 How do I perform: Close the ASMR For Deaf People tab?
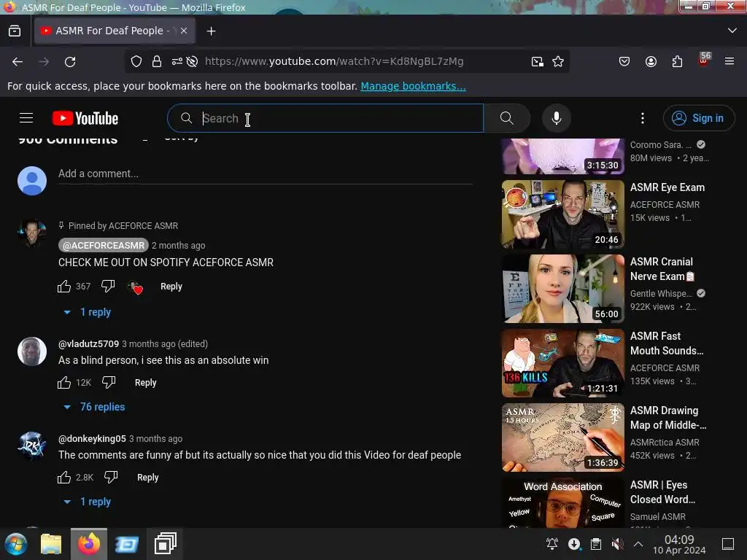(x=183, y=31)
